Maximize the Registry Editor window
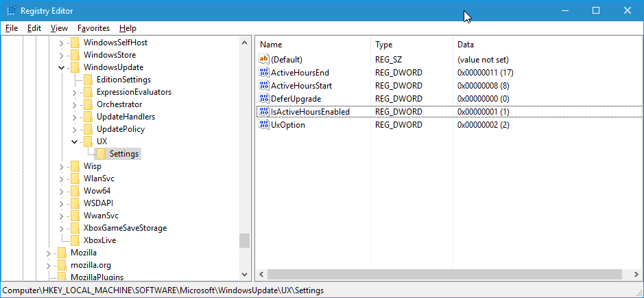 596,11
